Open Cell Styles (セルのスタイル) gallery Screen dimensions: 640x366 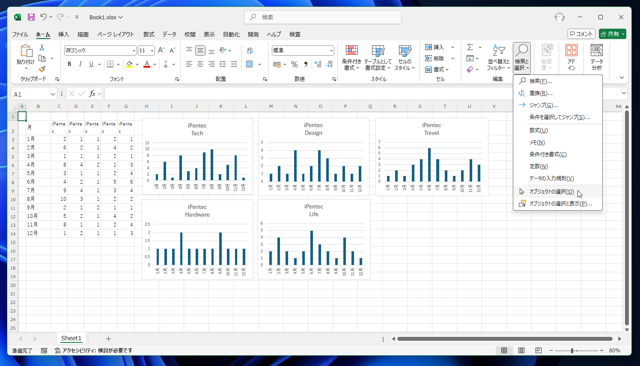coord(404,57)
